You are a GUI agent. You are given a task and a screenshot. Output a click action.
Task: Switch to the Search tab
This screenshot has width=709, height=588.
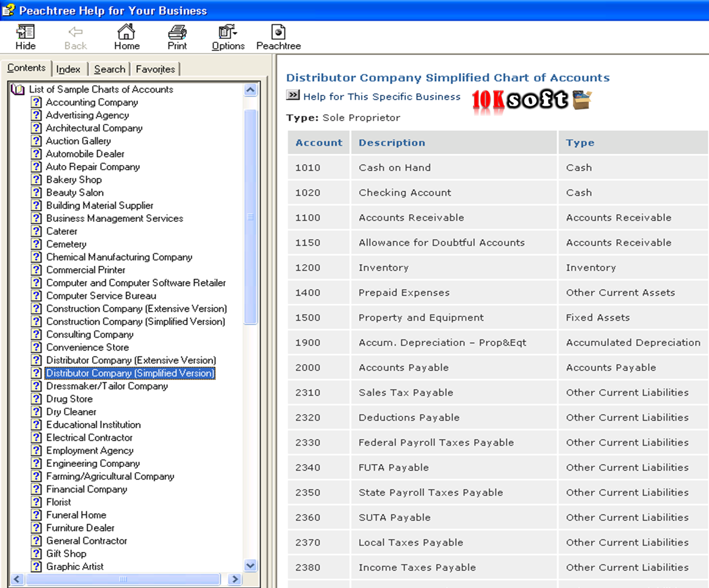(x=109, y=69)
